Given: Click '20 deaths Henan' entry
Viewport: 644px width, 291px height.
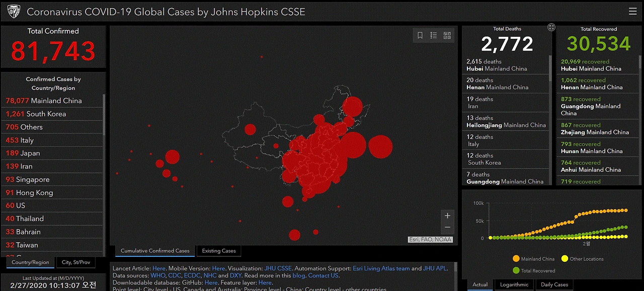Looking at the screenshot, I should coord(506,84).
